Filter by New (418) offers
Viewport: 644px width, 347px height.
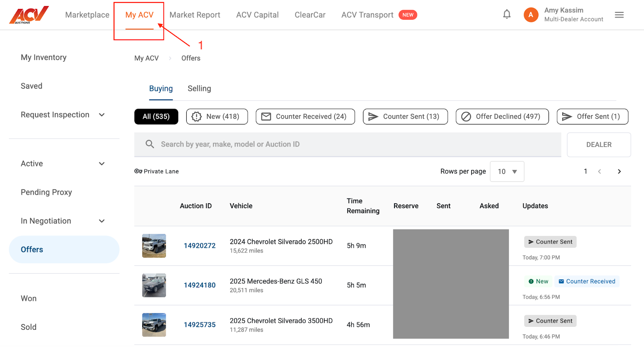point(217,116)
